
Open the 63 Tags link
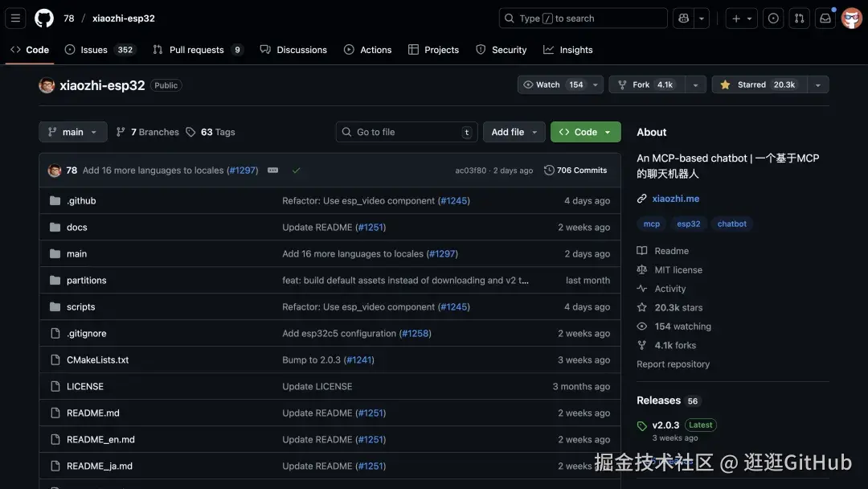click(x=211, y=132)
